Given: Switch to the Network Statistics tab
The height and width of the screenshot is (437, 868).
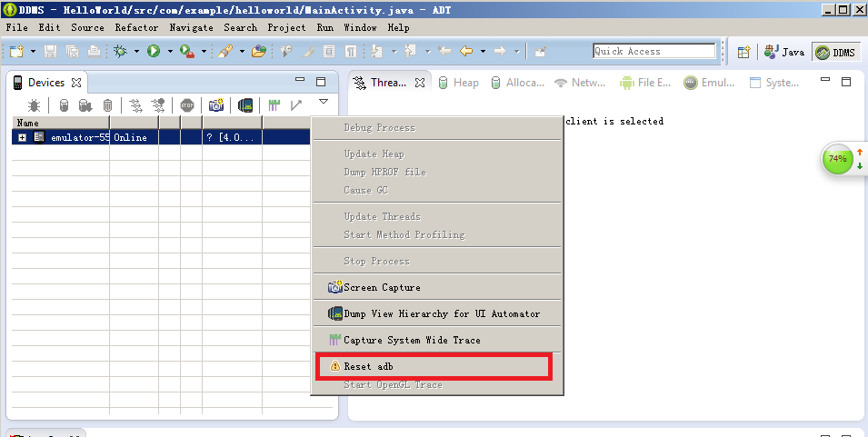Looking at the screenshot, I should pyautogui.click(x=580, y=83).
